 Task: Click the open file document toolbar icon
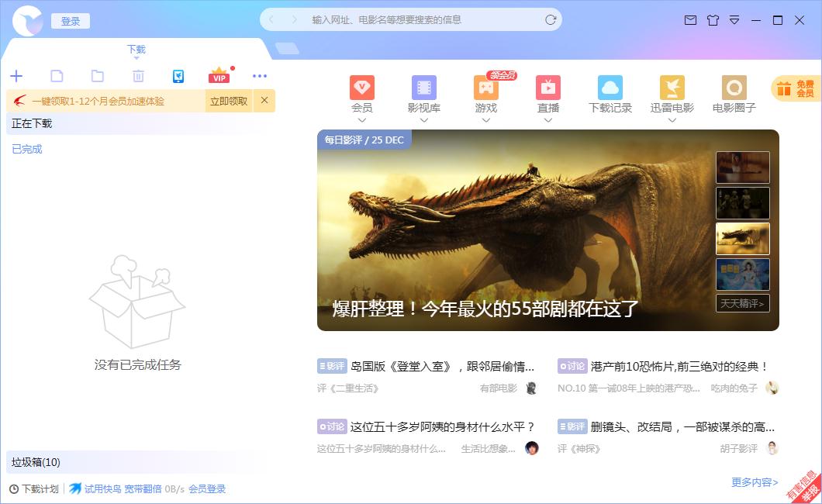57,76
